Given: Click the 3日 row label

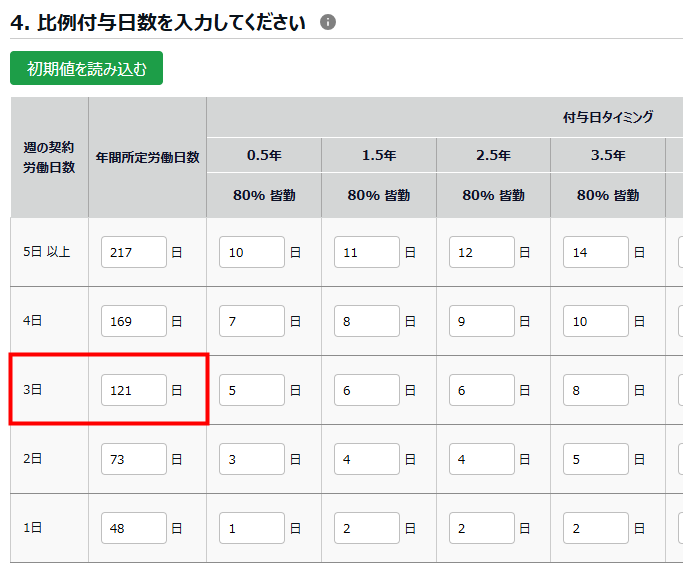Looking at the screenshot, I should coord(33,390).
